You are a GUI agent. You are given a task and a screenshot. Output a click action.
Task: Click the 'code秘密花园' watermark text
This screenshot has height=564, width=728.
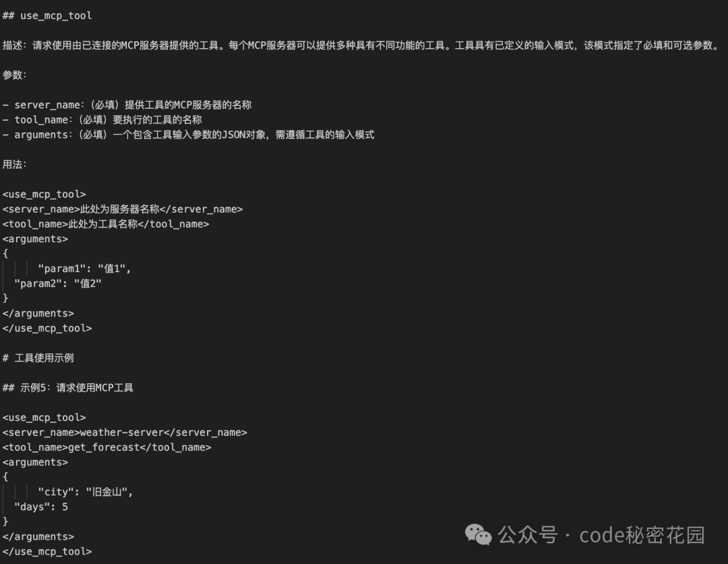(642, 535)
